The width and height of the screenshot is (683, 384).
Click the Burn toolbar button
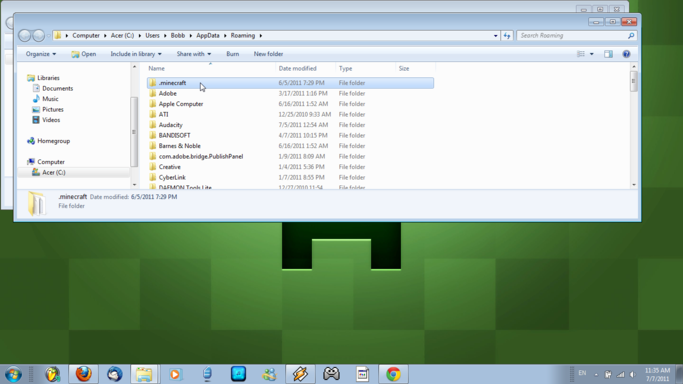tap(233, 54)
